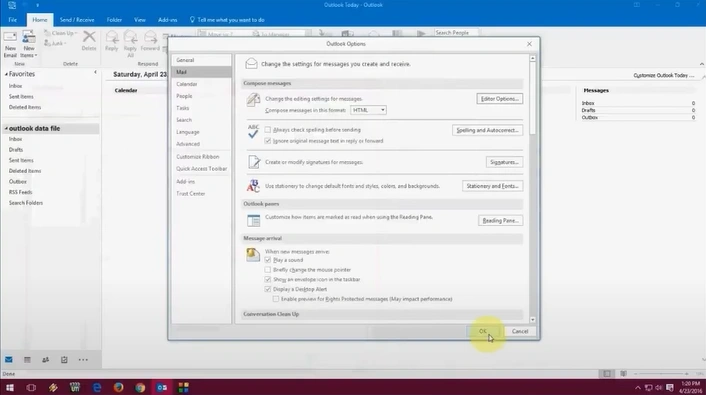
Task: Launch Chrome from the taskbar
Action: [140, 387]
